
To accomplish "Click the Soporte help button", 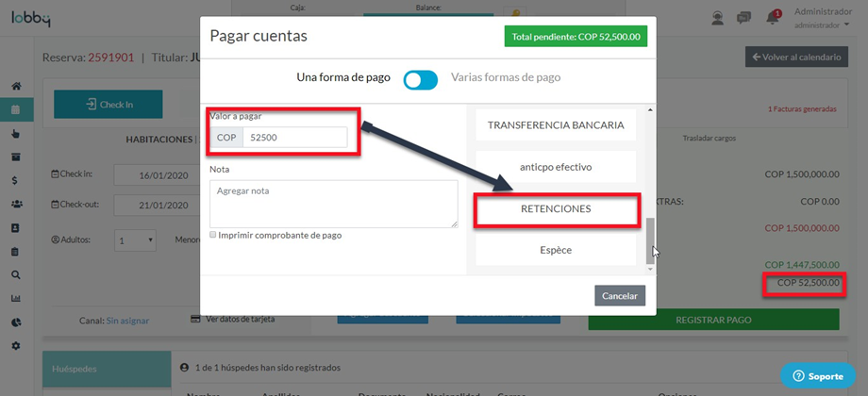I will click(817, 376).
